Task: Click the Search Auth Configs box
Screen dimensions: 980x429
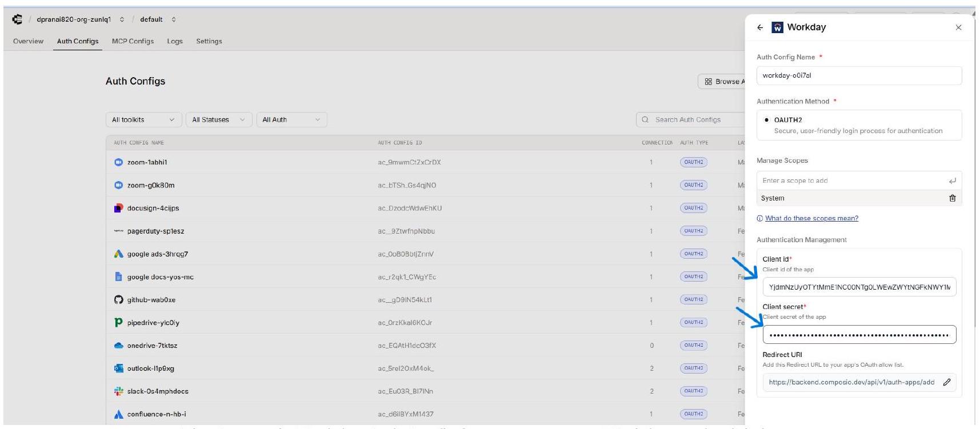Action: (691, 119)
